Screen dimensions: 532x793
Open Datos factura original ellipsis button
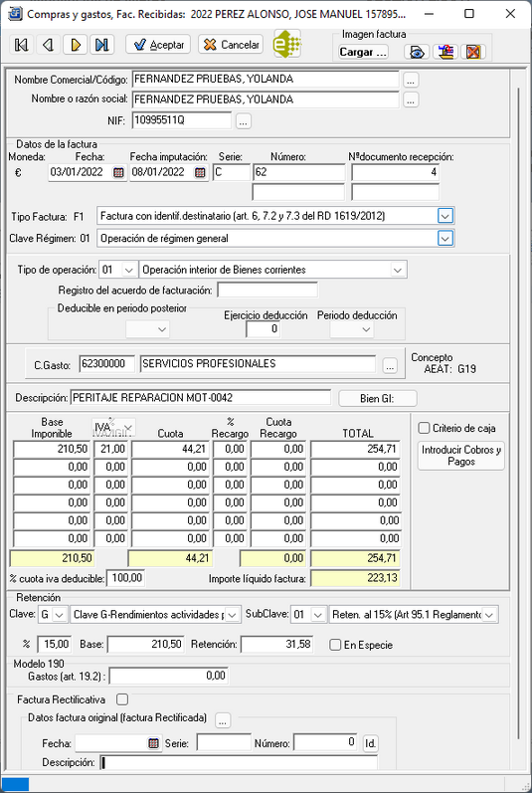223,720
